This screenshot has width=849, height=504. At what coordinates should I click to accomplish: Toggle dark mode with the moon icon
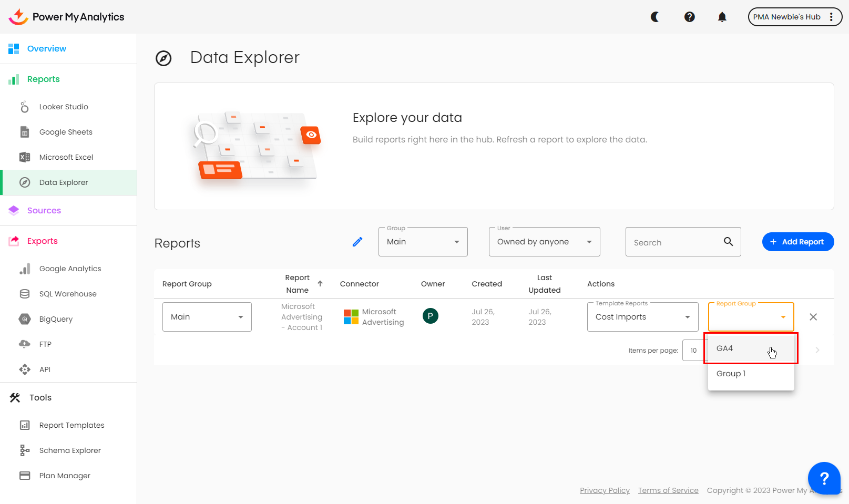(x=654, y=17)
